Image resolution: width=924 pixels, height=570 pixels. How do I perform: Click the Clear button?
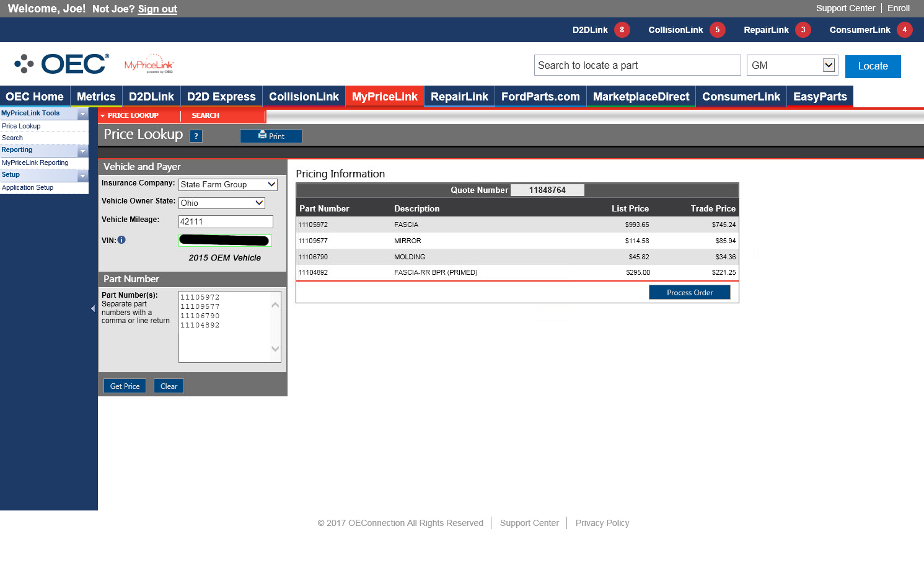pyautogui.click(x=169, y=386)
